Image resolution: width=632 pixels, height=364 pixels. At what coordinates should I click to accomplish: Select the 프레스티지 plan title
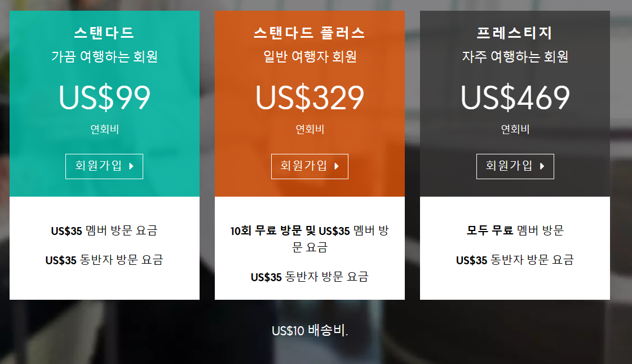(514, 32)
